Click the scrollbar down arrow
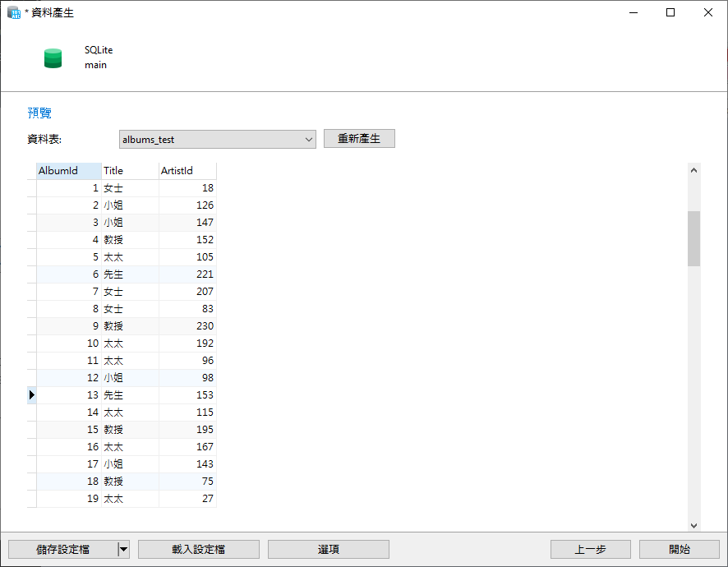 (693, 524)
